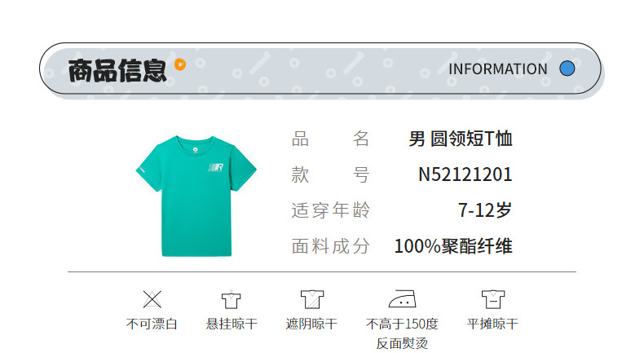
Task: Click the dry-in-shade shirt icon
Action: [x=311, y=298]
